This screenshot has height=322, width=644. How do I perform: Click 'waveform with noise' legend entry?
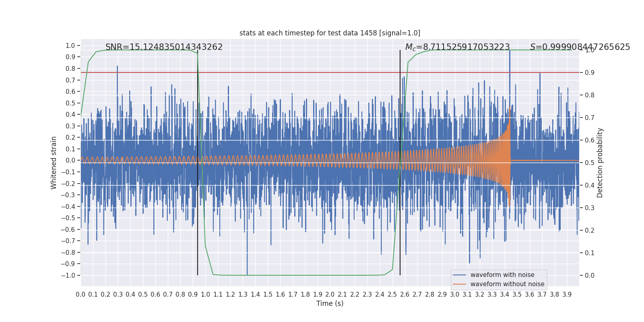502,275
